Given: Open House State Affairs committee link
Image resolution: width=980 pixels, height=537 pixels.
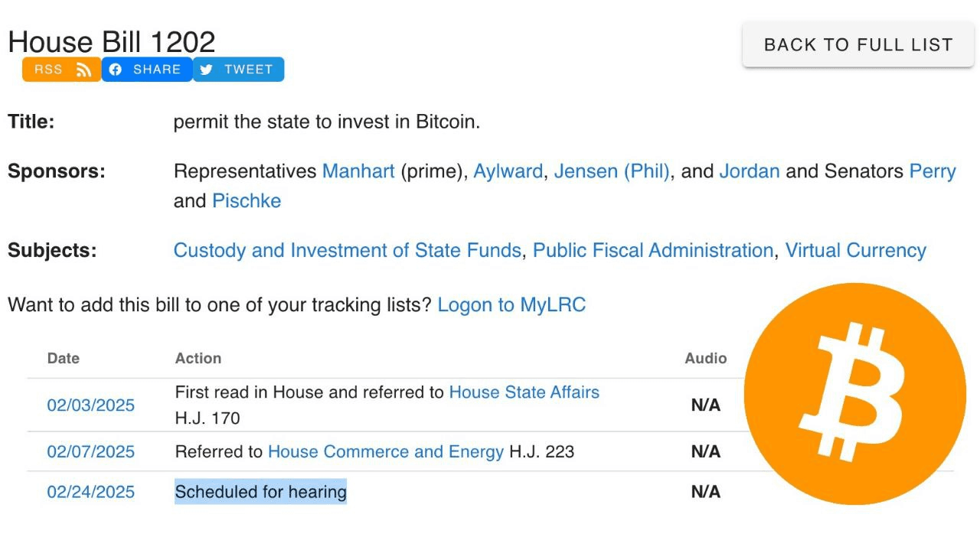Looking at the screenshot, I should tap(524, 392).
